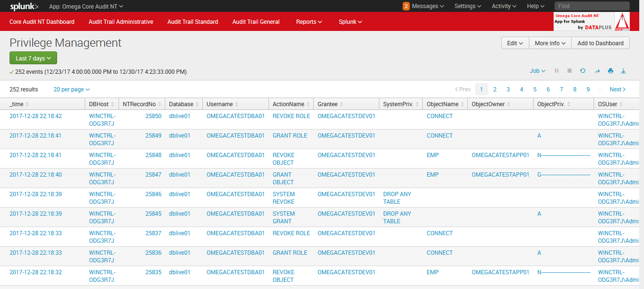This screenshot has width=644, height=289.
Task: Click inside the Find search field
Action: tap(592, 6)
